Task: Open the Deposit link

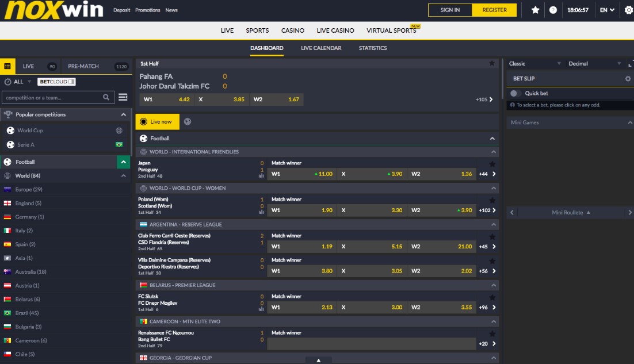Action: [x=122, y=10]
